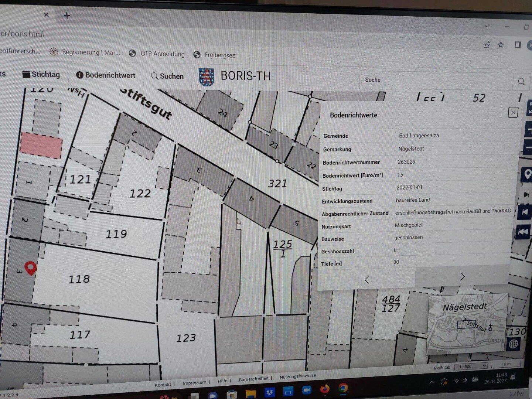Screen dimensions: 532x399
Task: Open the Hilfe footer link
Action: [222, 381]
